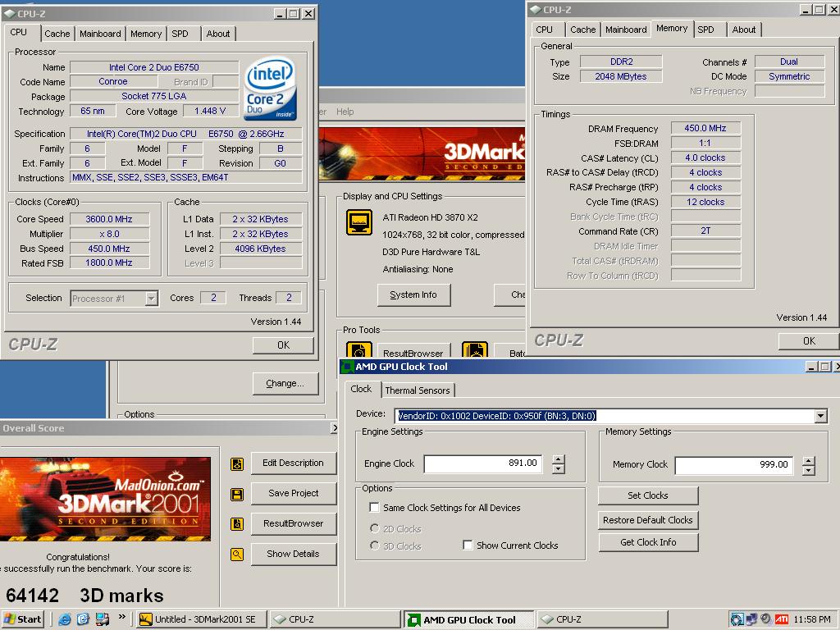This screenshot has width=840, height=630.
Task: Click the Memory Clock input field
Action: click(x=734, y=465)
